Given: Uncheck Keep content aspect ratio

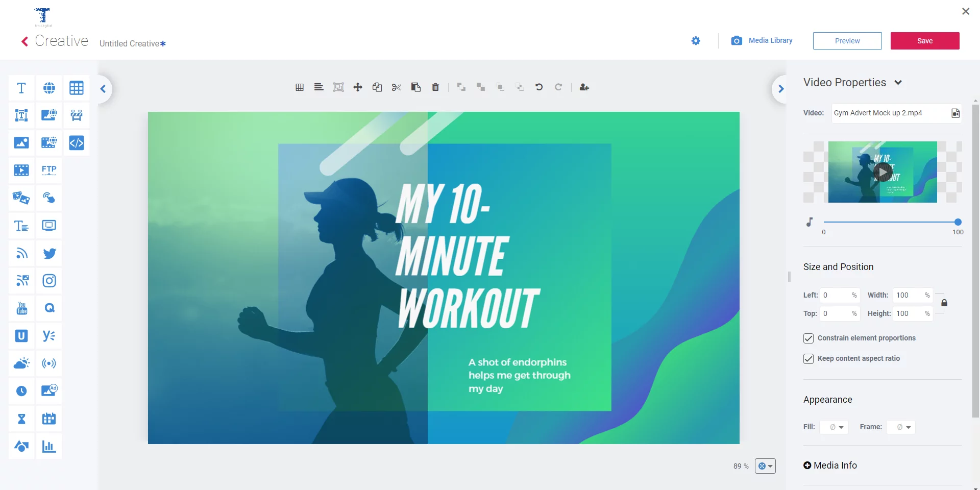Looking at the screenshot, I should click(808, 359).
